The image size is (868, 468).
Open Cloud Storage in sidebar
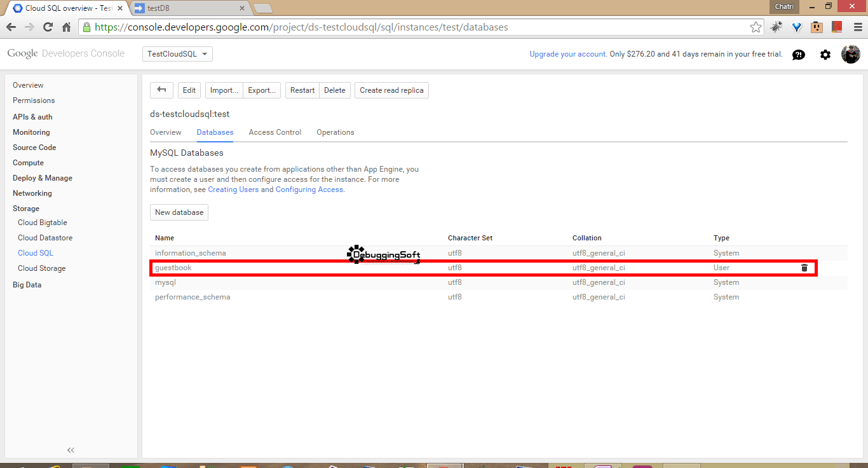click(42, 268)
